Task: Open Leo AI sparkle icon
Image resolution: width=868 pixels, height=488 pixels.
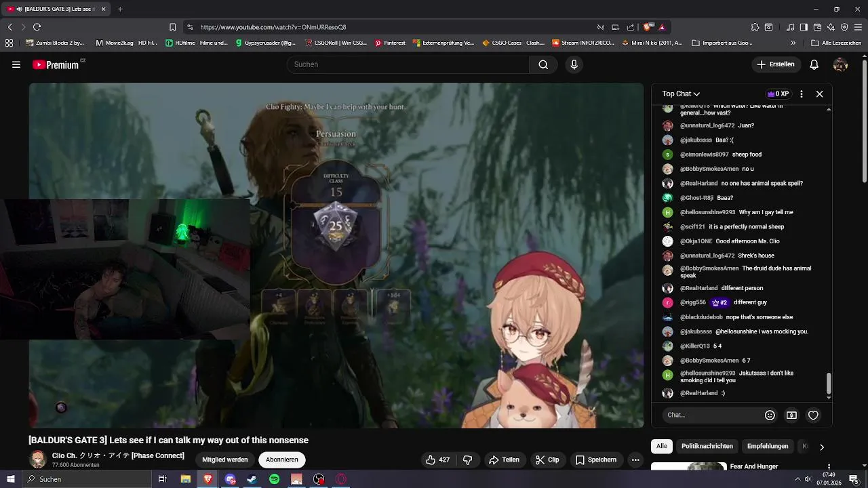Action: (831, 27)
